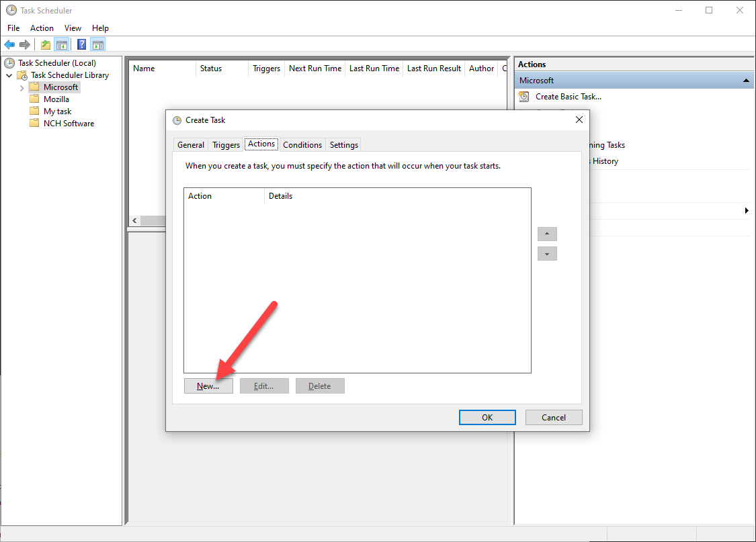Click the Name column header
Image resolution: width=756 pixels, height=542 pixels.
click(x=162, y=69)
